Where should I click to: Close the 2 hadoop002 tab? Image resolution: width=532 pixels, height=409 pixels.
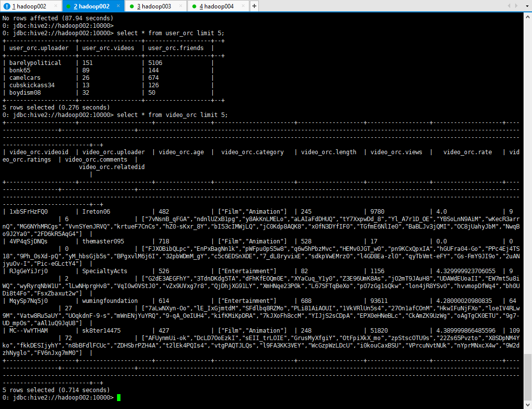[x=118, y=6]
